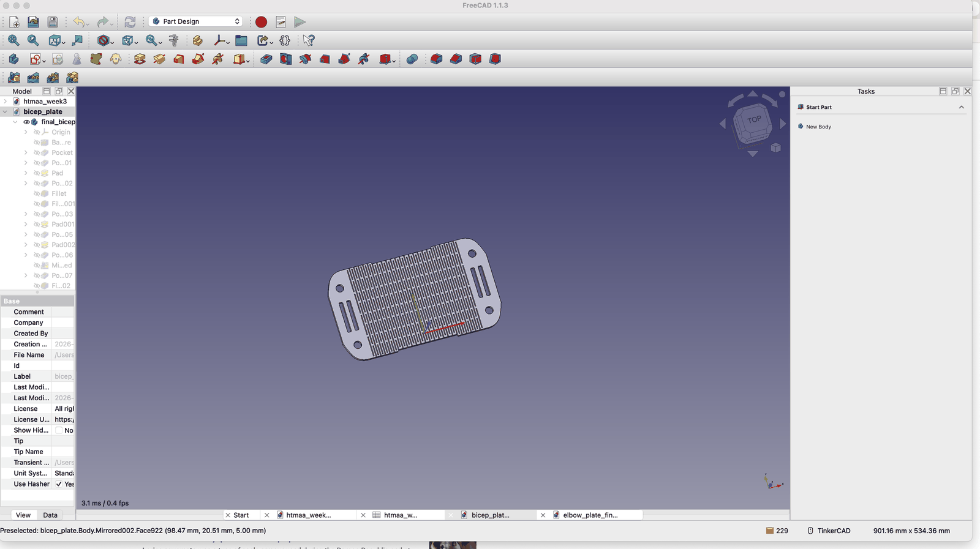The image size is (980, 549).
Task: Click the TOP face of navigation cube
Action: click(x=753, y=120)
